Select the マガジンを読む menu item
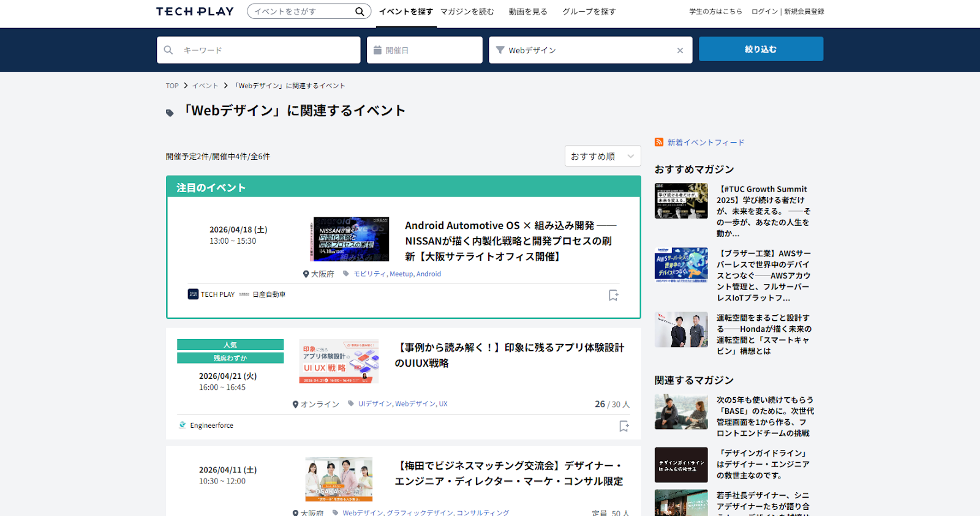The width and height of the screenshot is (980, 516). (x=467, y=12)
